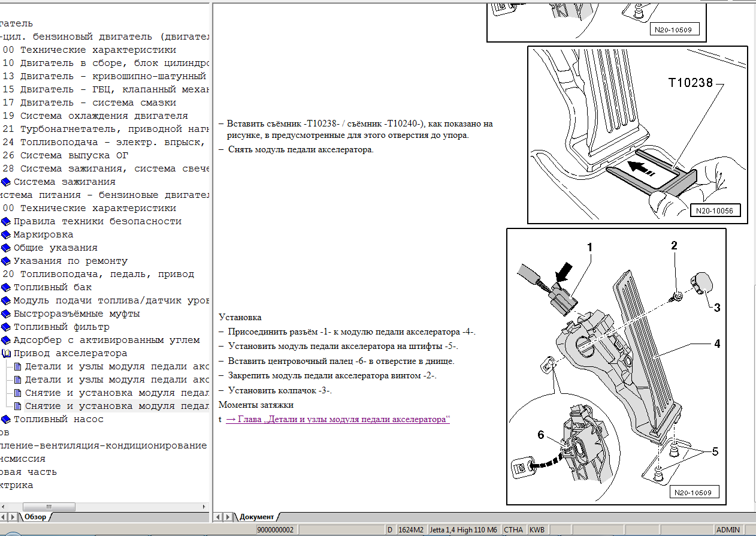The width and height of the screenshot is (756, 536).
Task: Click book icon next to Топливный фильтр
Action: pyautogui.click(x=6, y=327)
